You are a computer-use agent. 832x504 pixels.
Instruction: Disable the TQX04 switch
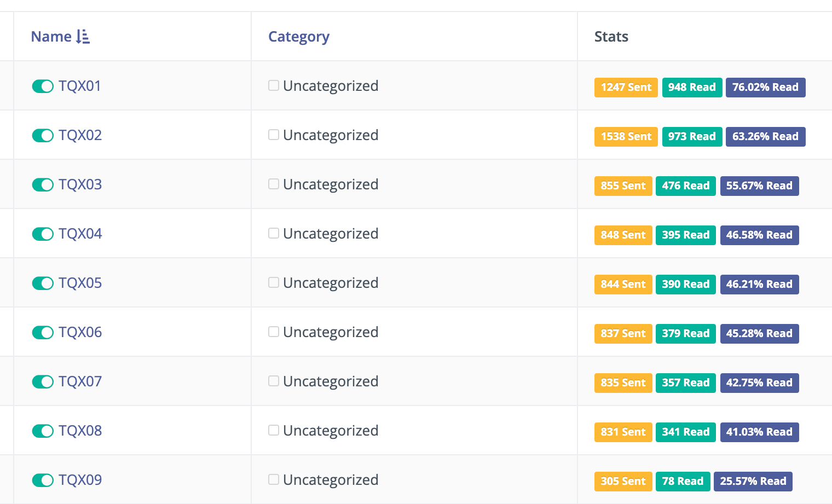click(x=43, y=234)
